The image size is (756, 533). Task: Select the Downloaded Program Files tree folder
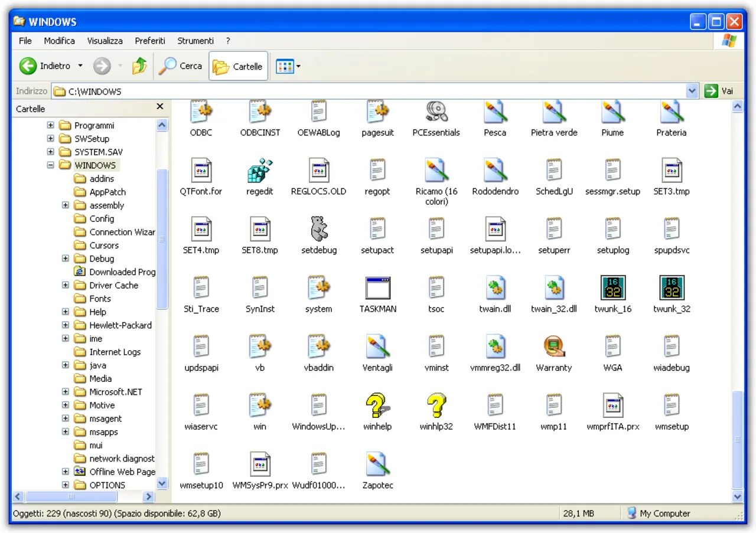(x=115, y=272)
